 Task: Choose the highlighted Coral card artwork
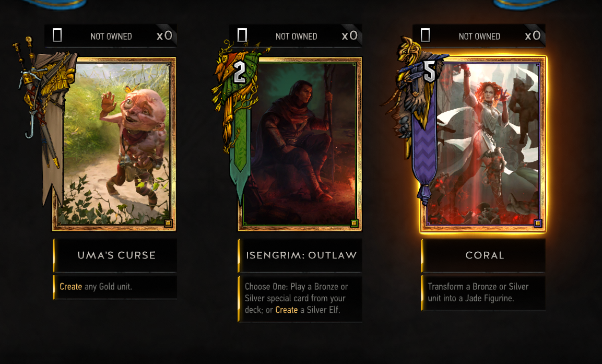tap(483, 144)
